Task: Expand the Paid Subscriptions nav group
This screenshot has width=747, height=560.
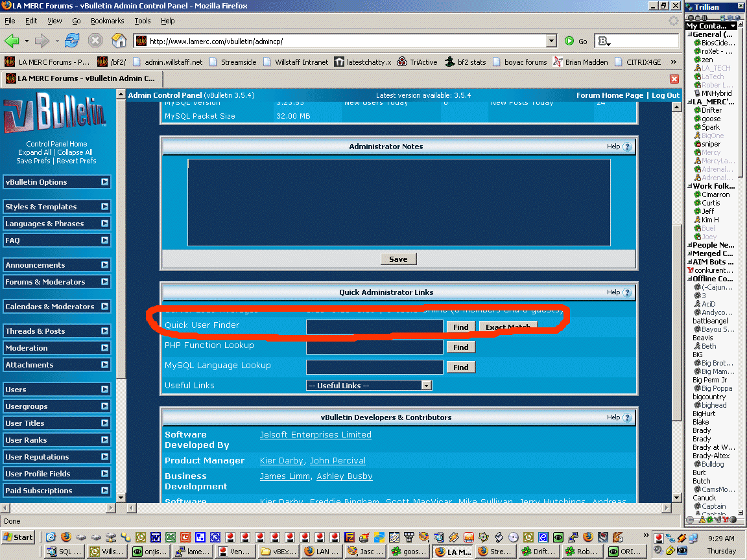Action: click(x=56, y=491)
